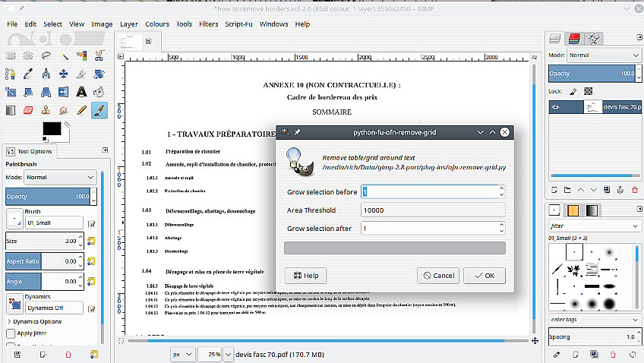Increase Grow selection after stepper value
Viewport: 644px width, 363px height.
(x=501, y=225)
